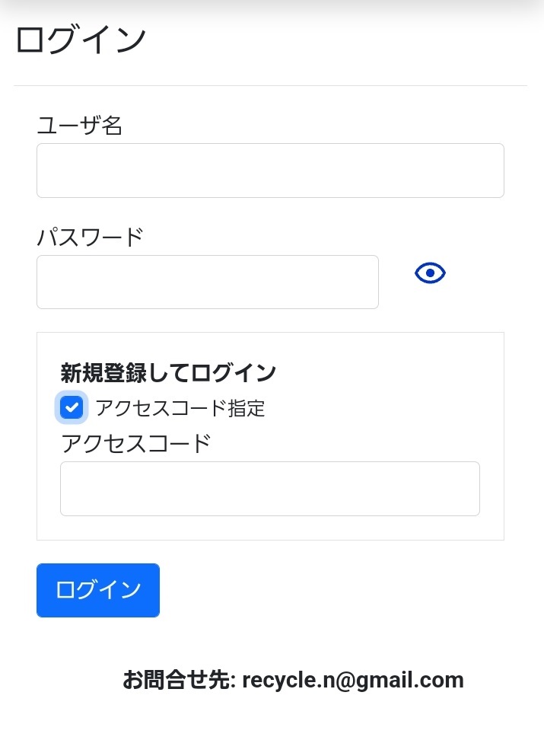Click the pupil of the blue eye icon
544x756 pixels.
coord(430,273)
